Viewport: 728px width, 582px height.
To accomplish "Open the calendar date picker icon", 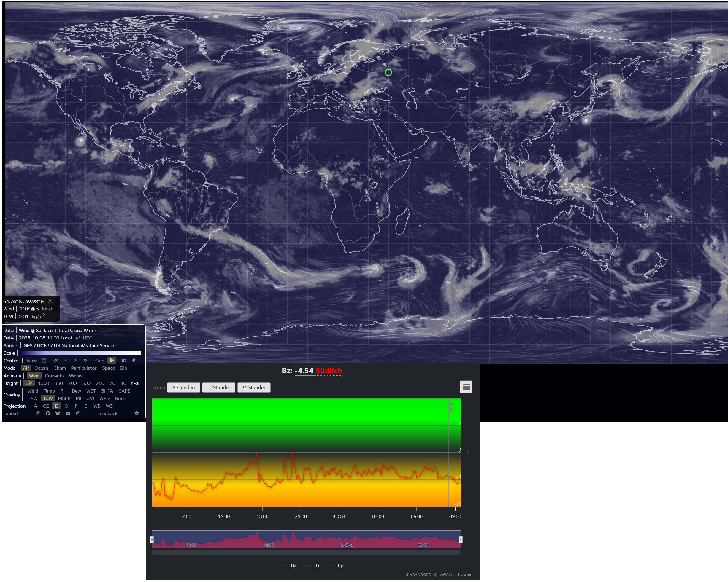I will tap(44, 360).
